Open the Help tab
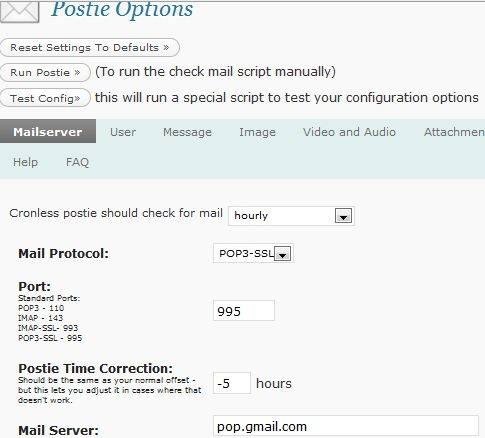The width and height of the screenshot is (485, 438). (x=25, y=162)
